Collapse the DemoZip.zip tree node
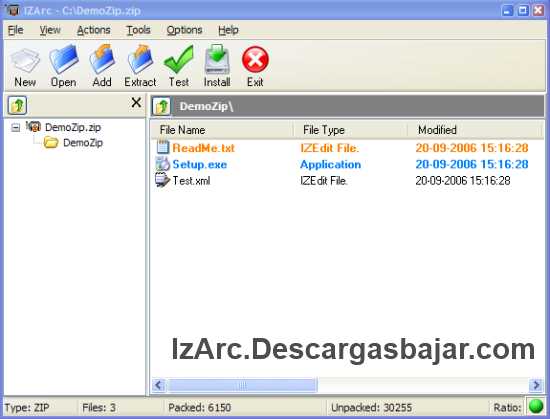 (15, 127)
